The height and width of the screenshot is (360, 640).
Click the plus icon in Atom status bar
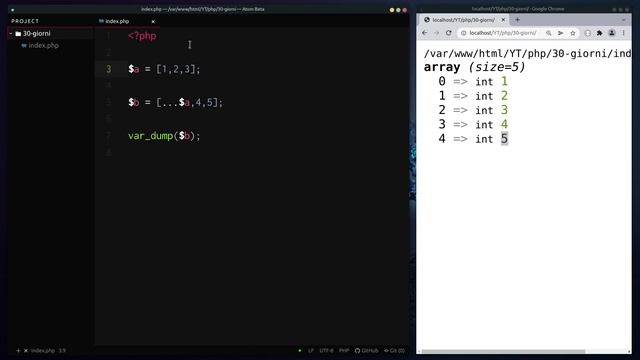click(x=18, y=351)
